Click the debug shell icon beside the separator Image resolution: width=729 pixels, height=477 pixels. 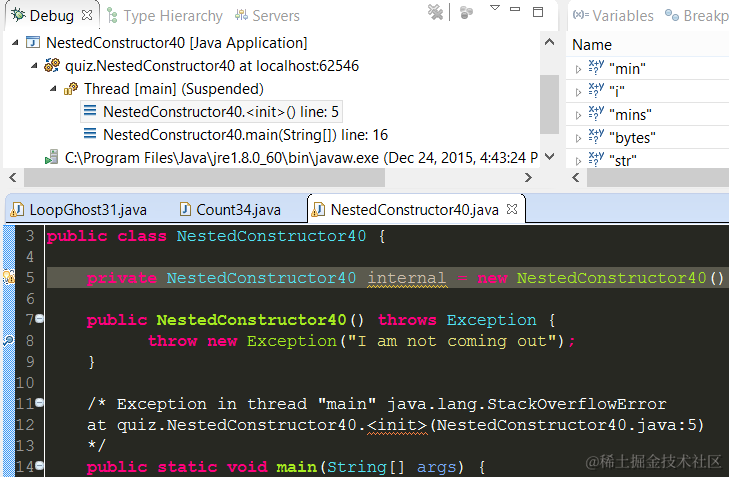click(466, 13)
